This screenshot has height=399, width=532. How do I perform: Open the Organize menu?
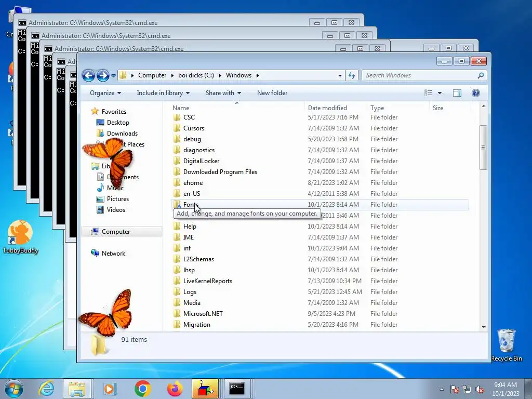pos(105,93)
